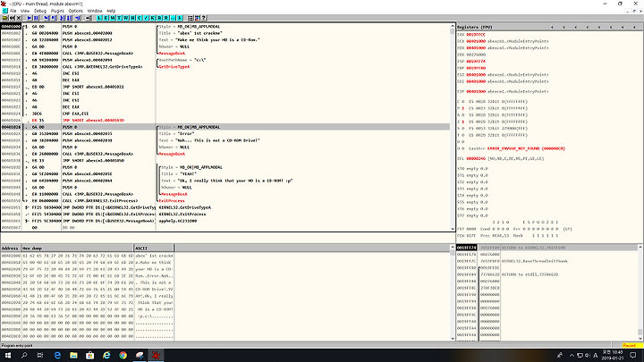This screenshot has width=644, height=362.
Task: Open the Plugins menu
Action: click(57, 11)
